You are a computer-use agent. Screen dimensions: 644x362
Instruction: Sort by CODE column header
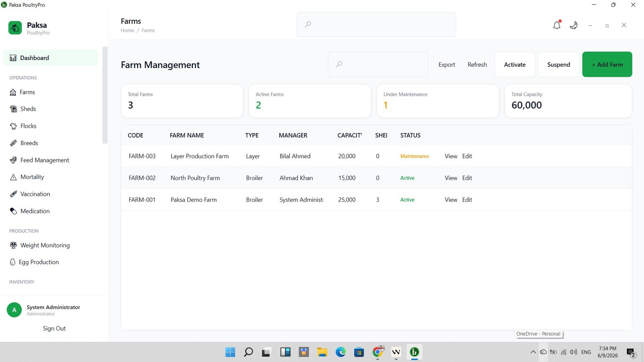(136, 136)
